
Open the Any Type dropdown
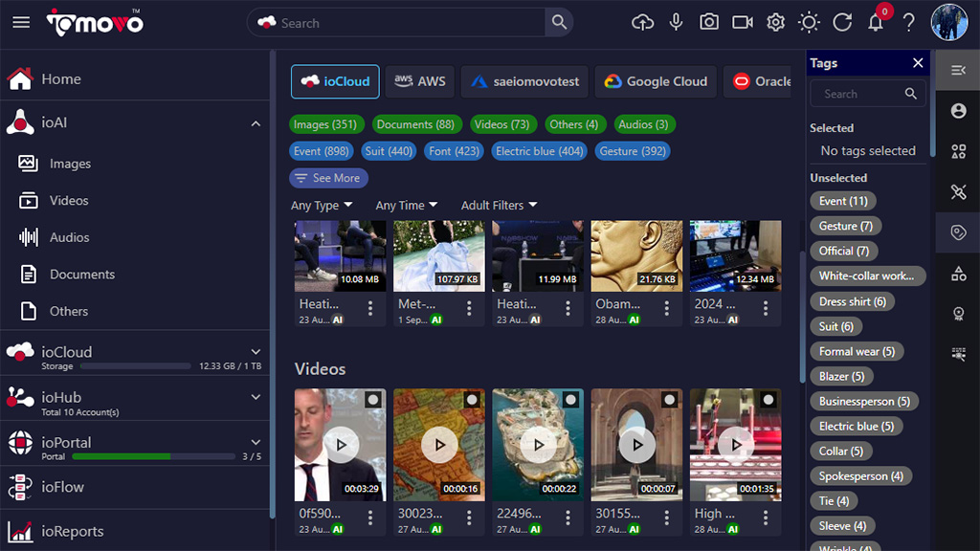[322, 206]
